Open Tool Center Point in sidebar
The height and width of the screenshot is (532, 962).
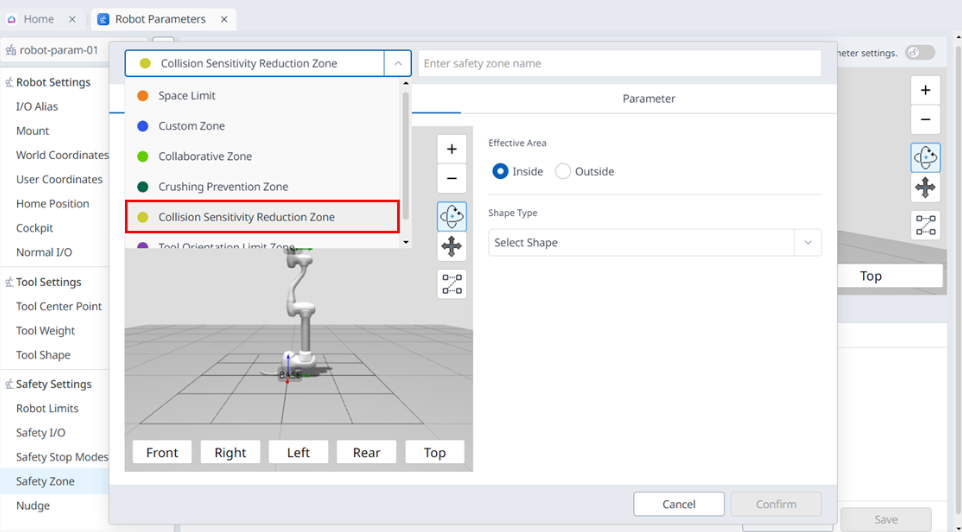(x=59, y=306)
